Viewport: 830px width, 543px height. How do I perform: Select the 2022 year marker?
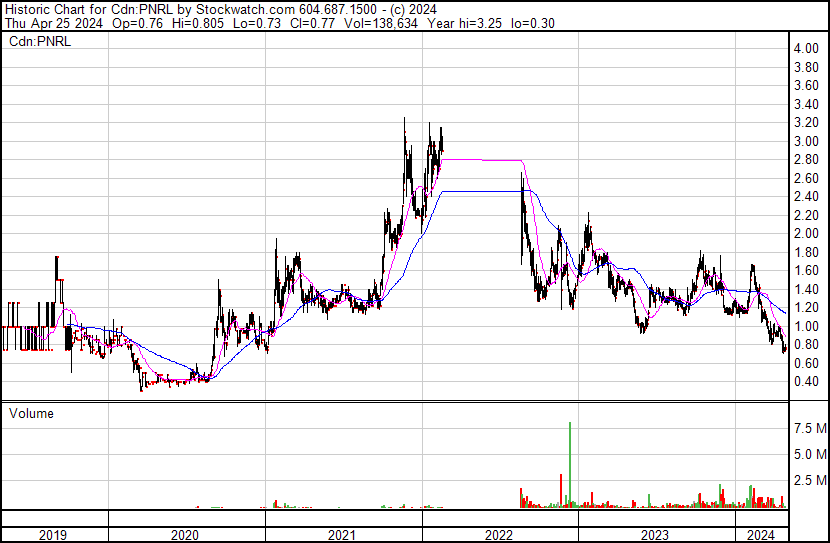tap(499, 536)
